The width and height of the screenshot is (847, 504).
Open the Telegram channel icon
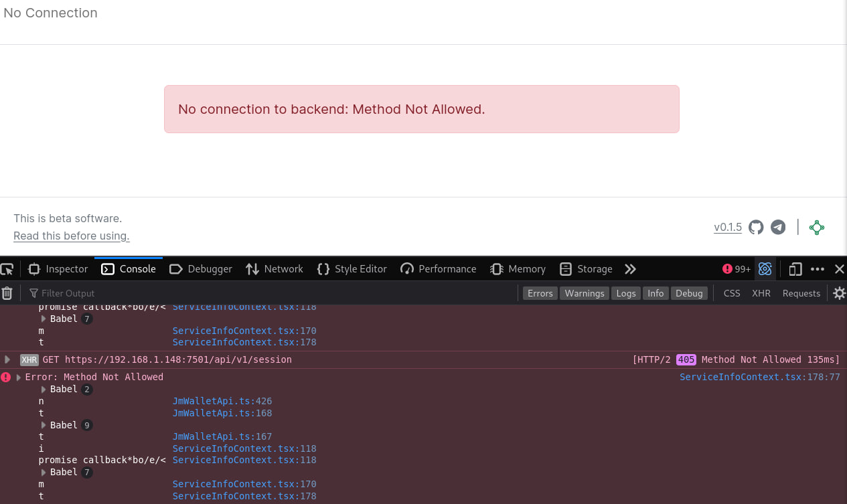pos(778,228)
